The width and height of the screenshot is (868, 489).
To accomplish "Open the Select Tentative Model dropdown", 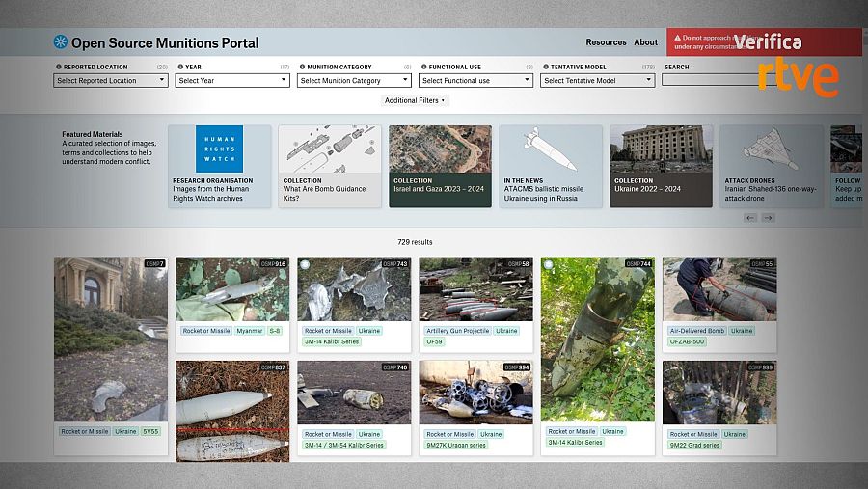I will click(598, 80).
